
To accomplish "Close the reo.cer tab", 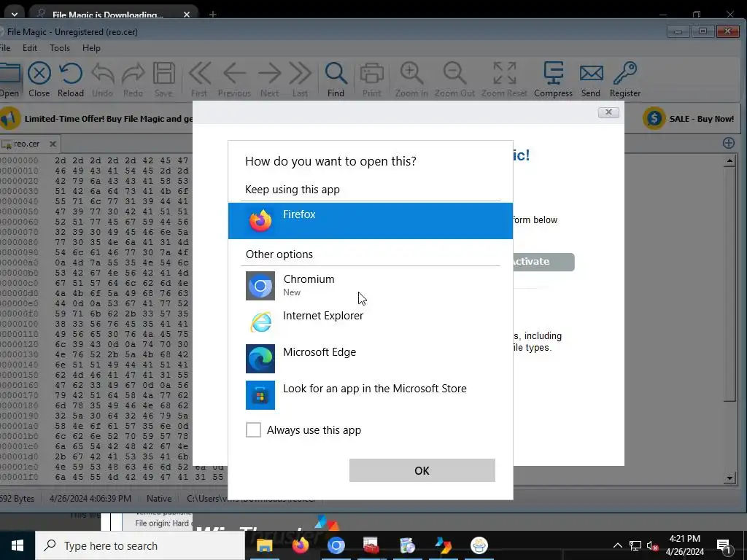I will coord(53,144).
